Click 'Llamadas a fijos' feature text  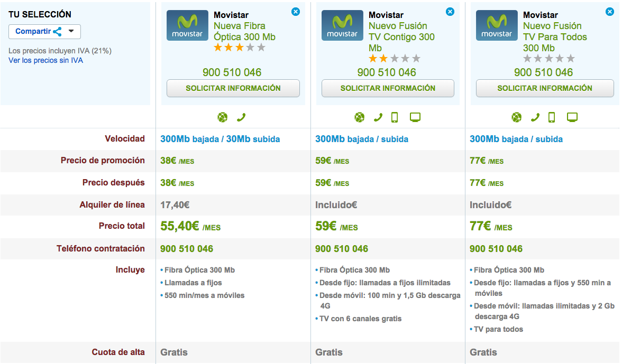pos(193,283)
